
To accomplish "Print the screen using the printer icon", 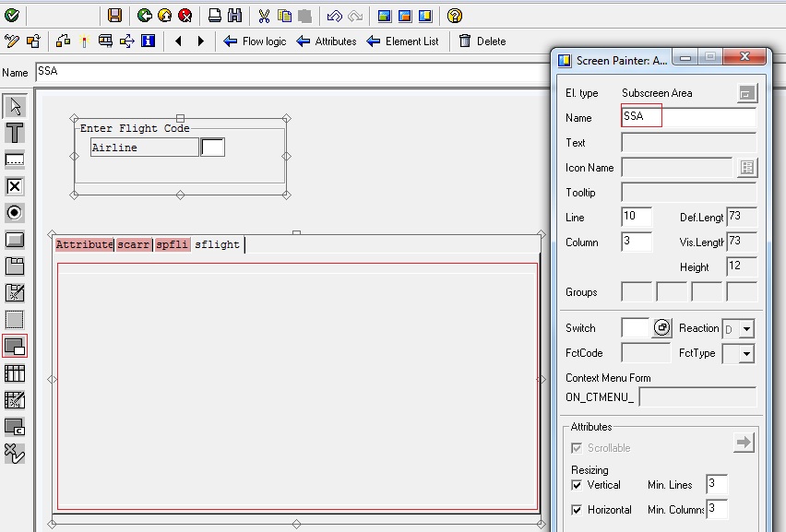I will tap(212, 14).
